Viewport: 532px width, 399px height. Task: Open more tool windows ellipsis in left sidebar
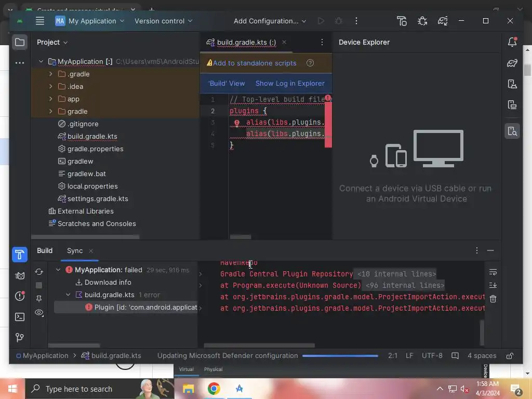(20, 63)
